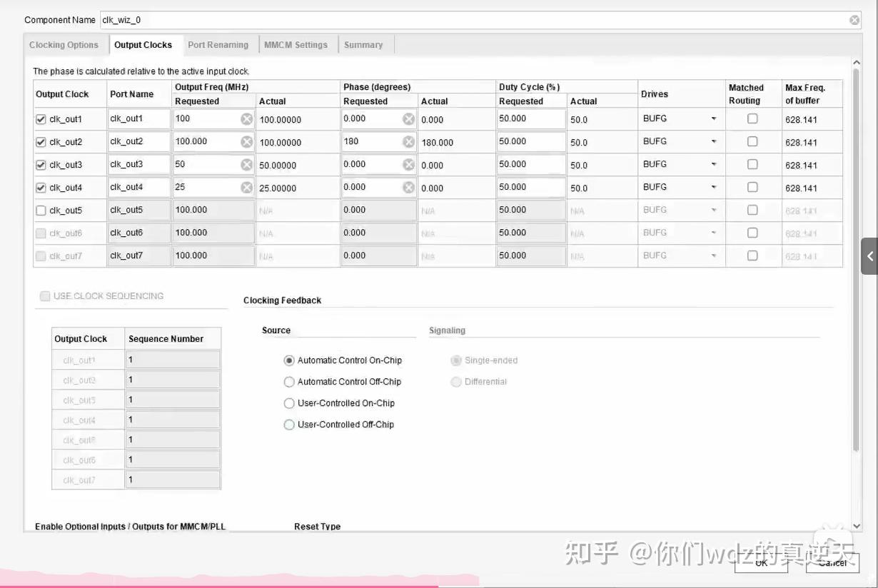878x588 pixels.
Task: Clear the clk_out1 requested phase value
Action: coord(408,119)
